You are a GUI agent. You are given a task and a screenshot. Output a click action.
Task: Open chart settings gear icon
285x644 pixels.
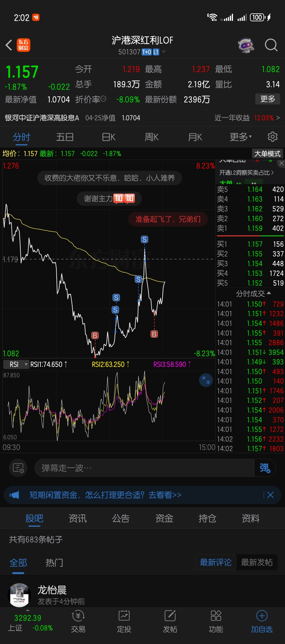(273, 137)
